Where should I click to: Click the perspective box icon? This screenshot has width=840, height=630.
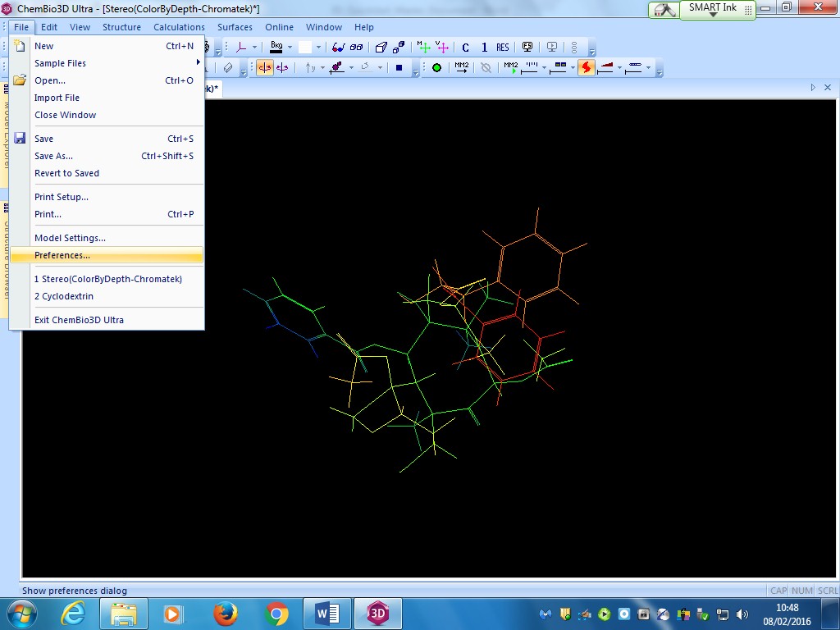pyautogui.click(x=381, y=48)
